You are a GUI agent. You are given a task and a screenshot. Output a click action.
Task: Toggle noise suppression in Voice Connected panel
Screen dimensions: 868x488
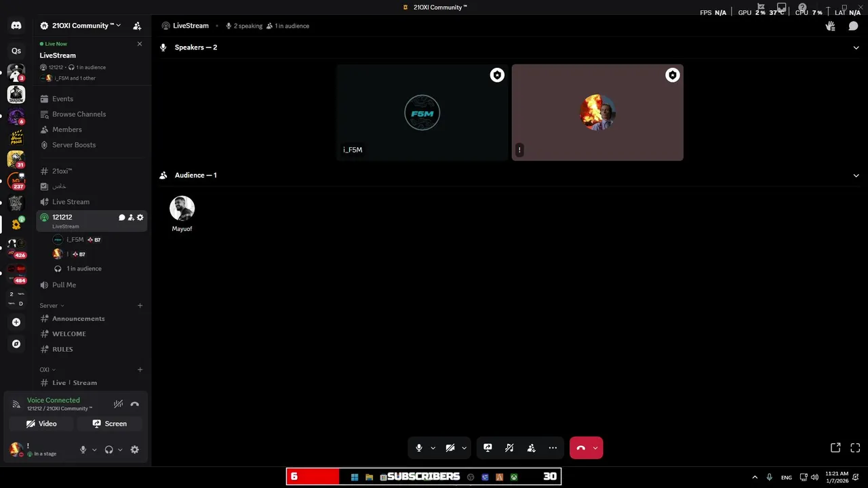(118, 404)
